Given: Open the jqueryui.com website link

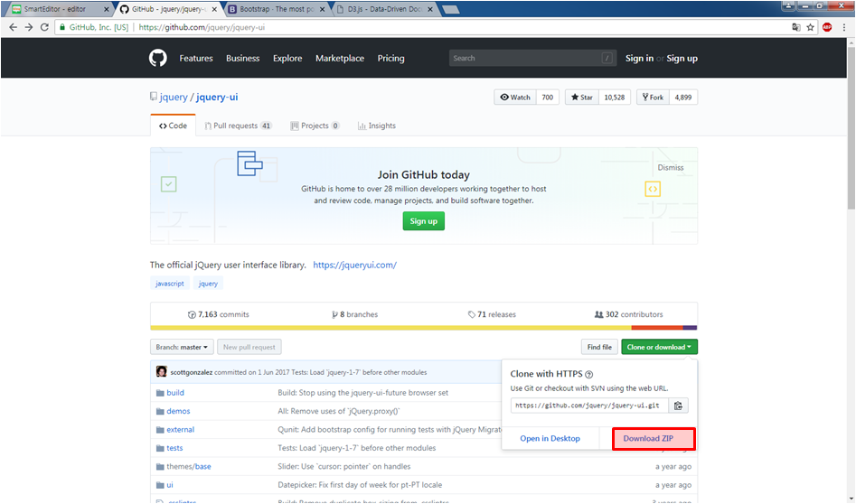Looking at the screenshot, I should click(355, 265).
